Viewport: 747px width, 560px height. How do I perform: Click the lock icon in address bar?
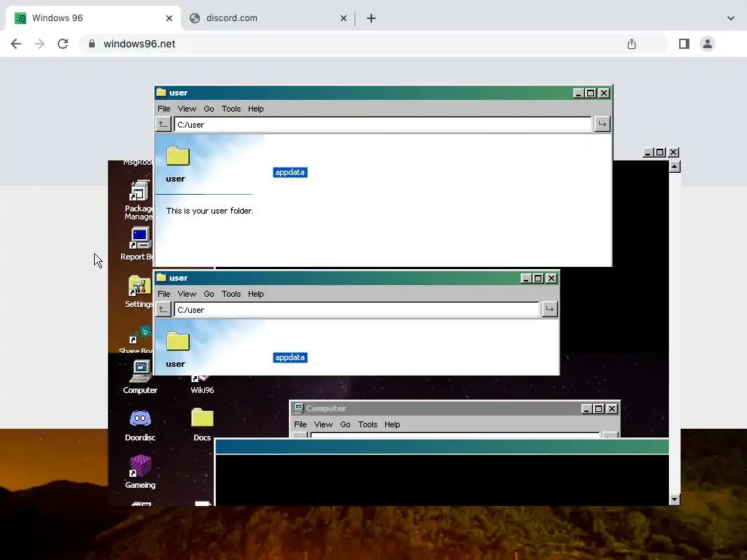click(x=92, y=44)
